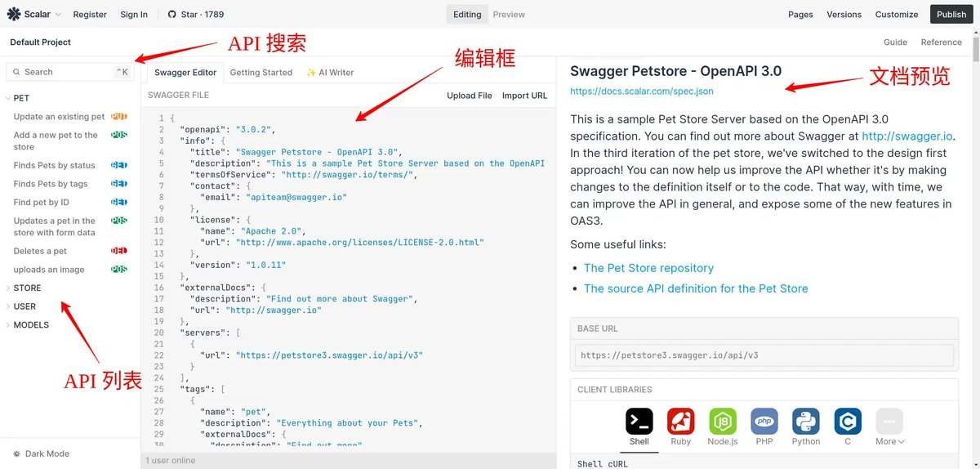Click the sparkle icon on AI Writer

311,72
